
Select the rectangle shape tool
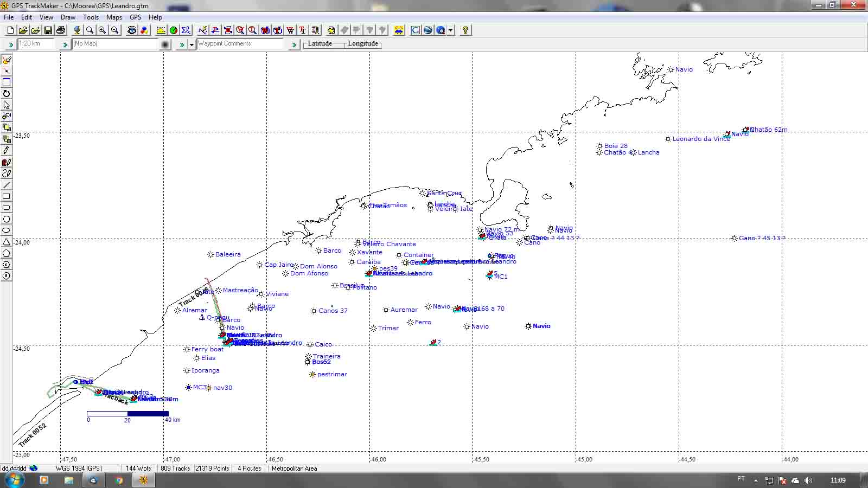coord(7,196)
